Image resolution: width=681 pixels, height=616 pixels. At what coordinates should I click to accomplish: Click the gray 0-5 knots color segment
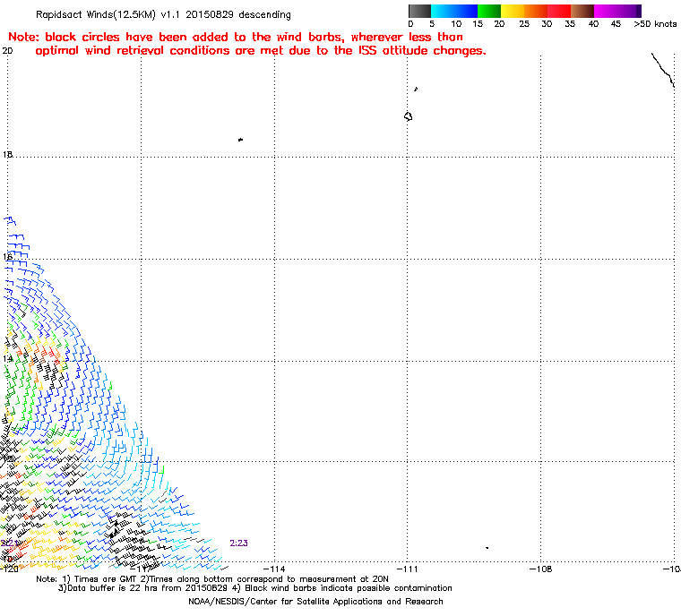click(x=419, y=11)
